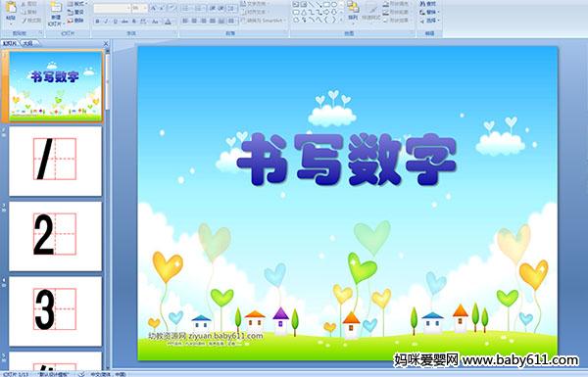Toggle bold formatting
This screenshot has width=588, height=377.
pyautogui.click(x=97, y=22)
